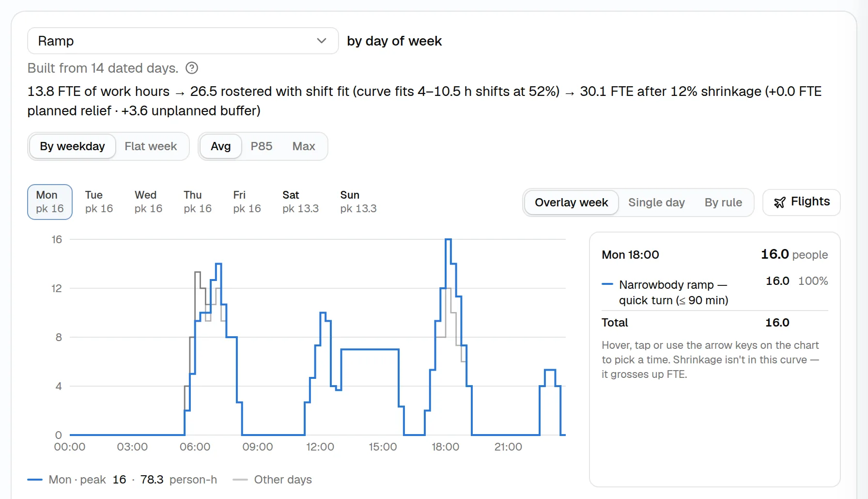868x499 pixels.
Task: Click the 'Mon 18:00' heading text
Action: click(630, 255)
